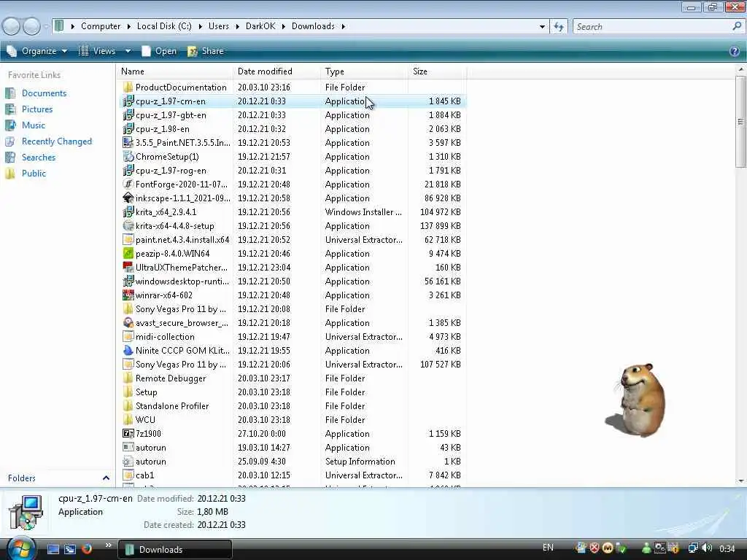This screenshot has width=747, height=560.
Task: Click the avast_secure_browser icon
Action: (128, 323)
